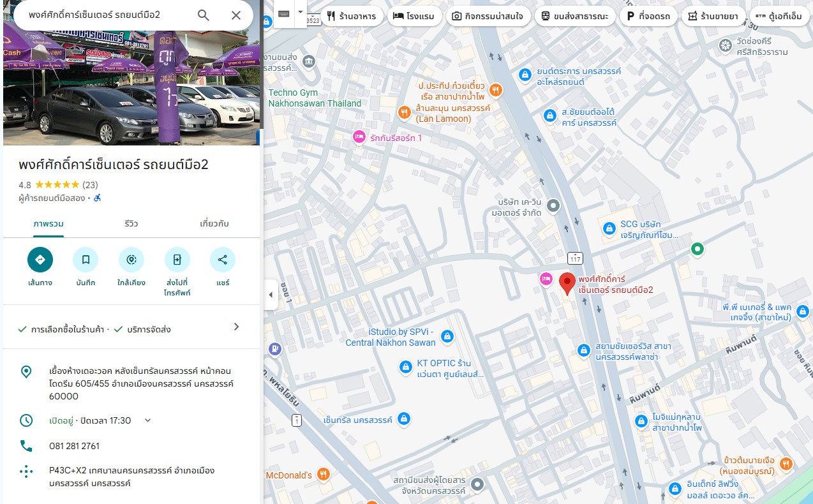The image size is (813, 504).
Task: Click the address pin icon
Action: tap(26, 372)
